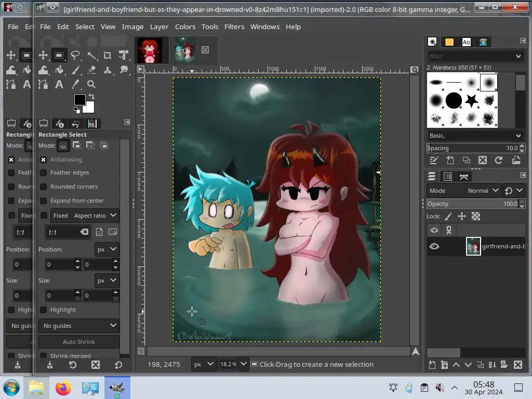Open the Filters menu
Image resolution: width=532 pixels, height=399 pixels.
234,26
